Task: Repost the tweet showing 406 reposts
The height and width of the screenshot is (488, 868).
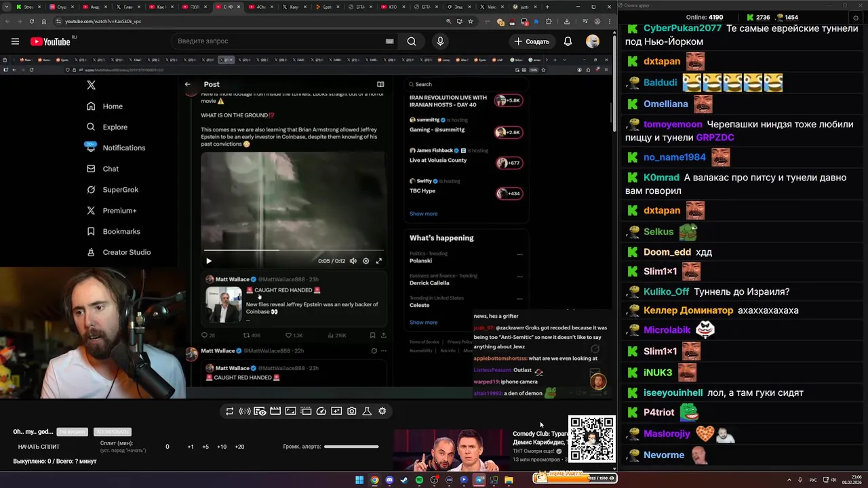Action: tap(252, 335)
